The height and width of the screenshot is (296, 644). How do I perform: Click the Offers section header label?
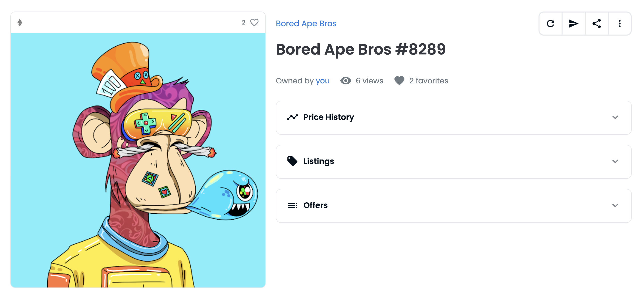[x=315, y=205]
